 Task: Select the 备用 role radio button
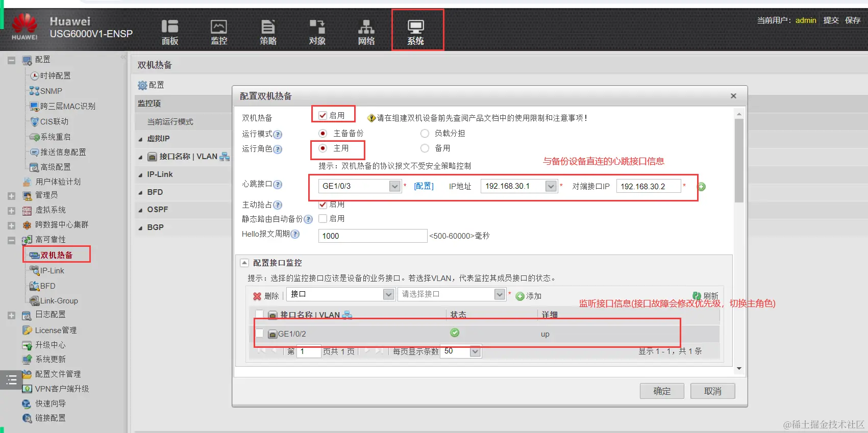pos(425,148)
